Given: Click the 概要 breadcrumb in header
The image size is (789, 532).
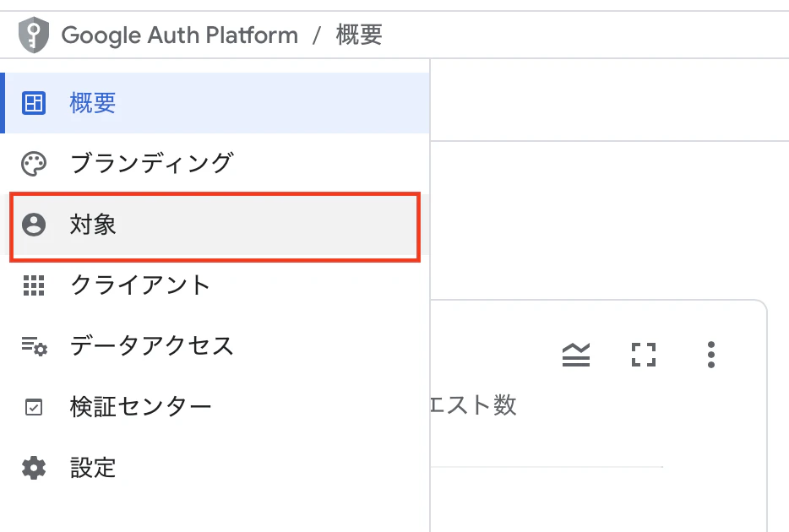Looking at the screenshot, I should [359, 35].
